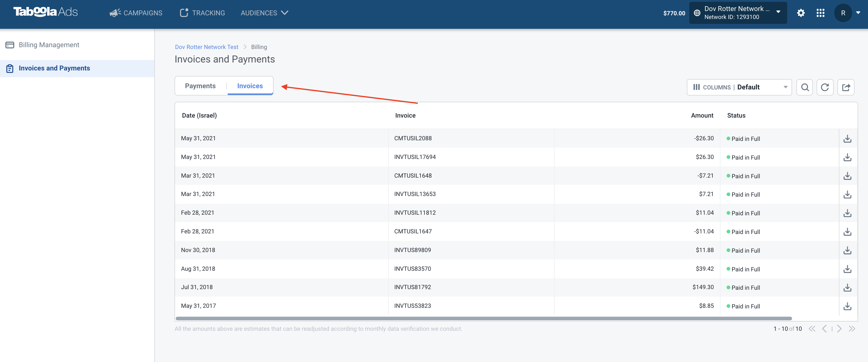Click the horizontal table scrollbar
868x362 pixels.
coord(484,319)
